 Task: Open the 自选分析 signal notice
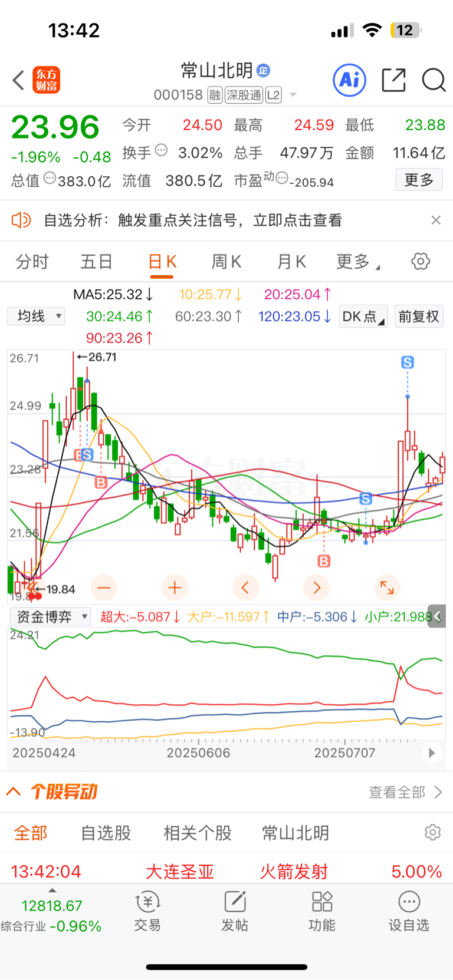(193, 220)
